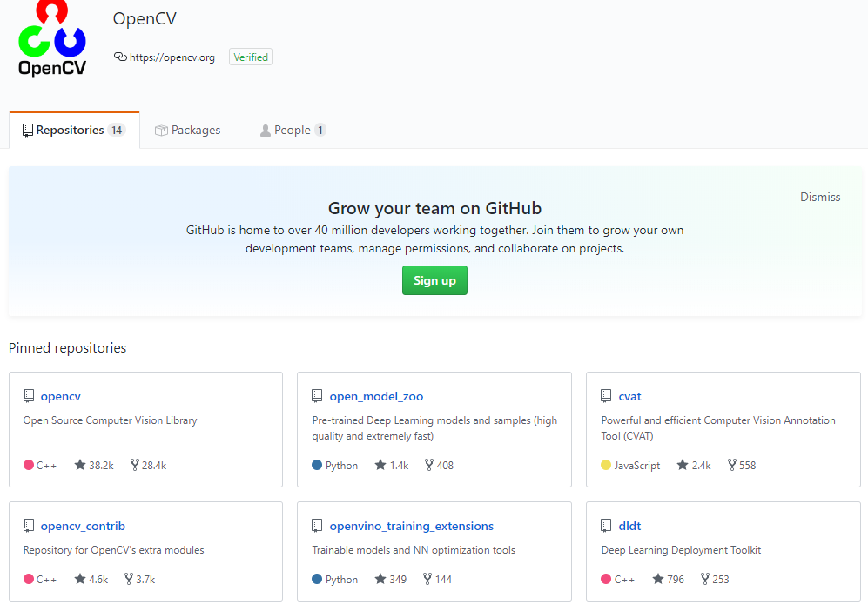Open the https://opencv.org website link
Image resolution: width=868 pixels, height=605 pixels.
pos(172,57)
